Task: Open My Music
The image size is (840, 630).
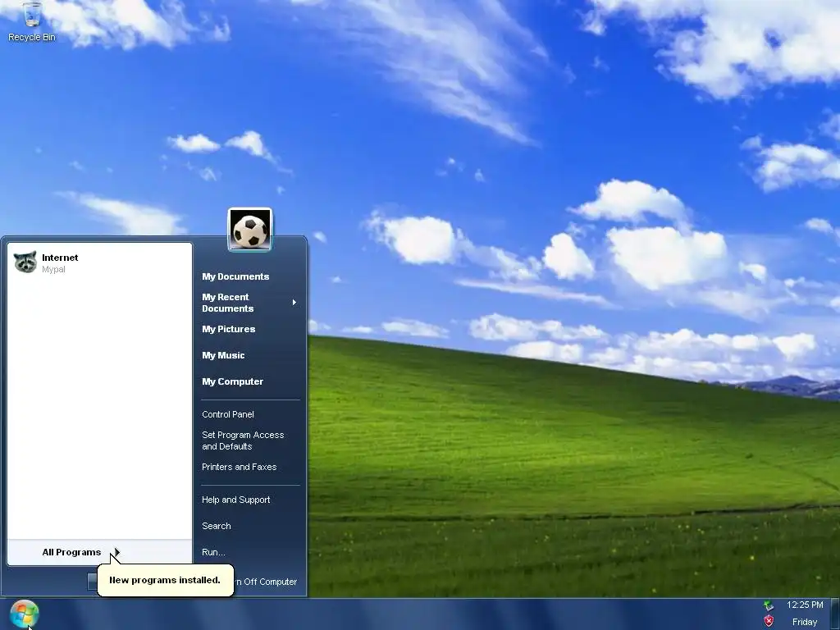Action: click(x=223, y=355)
